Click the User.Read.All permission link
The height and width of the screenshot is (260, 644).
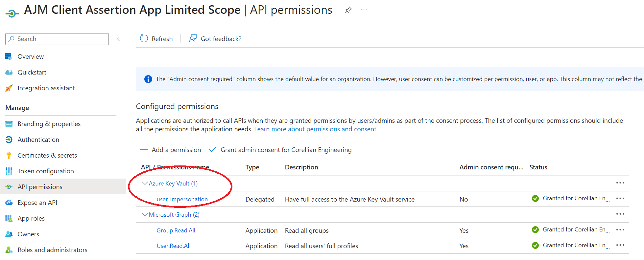174,246
